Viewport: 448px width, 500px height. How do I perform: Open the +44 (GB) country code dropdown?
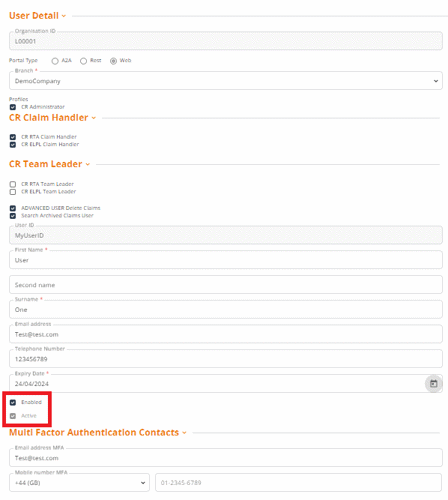click(x=79, y=483)
